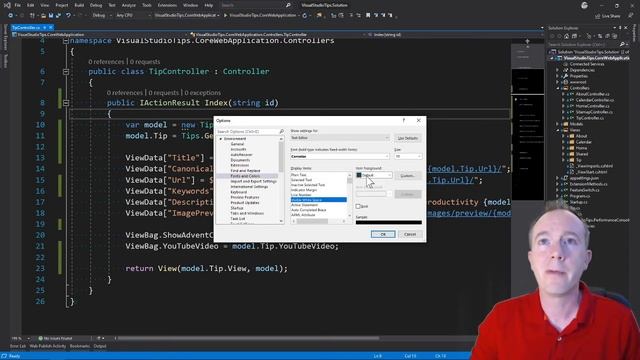Image resolution: width=640 pixels, height=360 pixels.
Task: Open the Debug menu
Action: pos(96,5)
